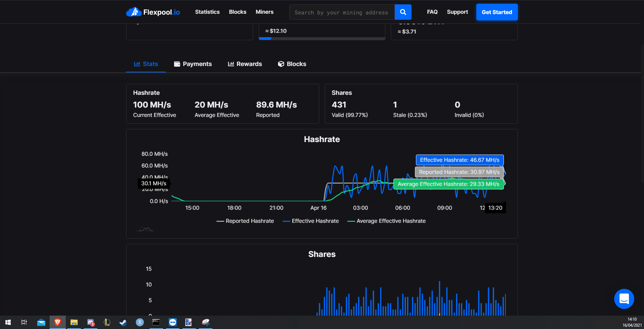This screenshot has height=329, width=644.
Task: Open the live chat bubble widget
Action: (624, 299)
